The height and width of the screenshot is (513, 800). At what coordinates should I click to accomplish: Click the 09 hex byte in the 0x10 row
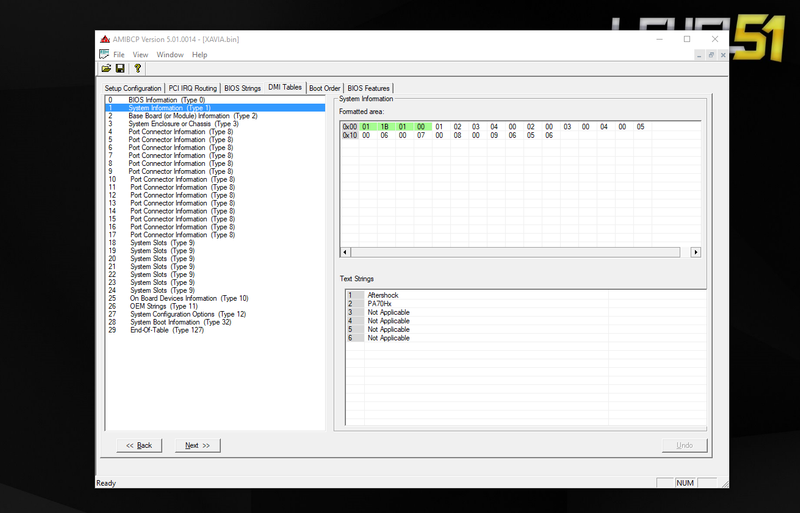pyautogui.click(x=494, y=135)
